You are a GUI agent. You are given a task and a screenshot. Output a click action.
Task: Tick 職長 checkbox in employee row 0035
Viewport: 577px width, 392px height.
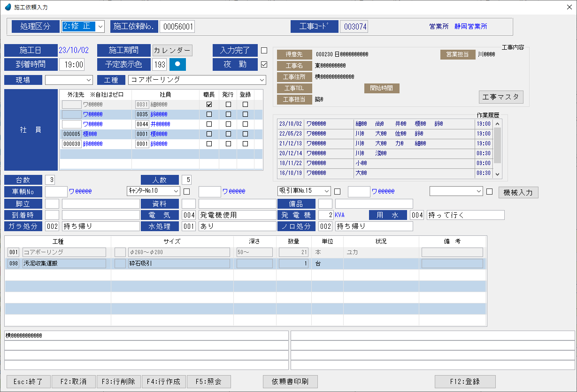click(x=209, y=114)
